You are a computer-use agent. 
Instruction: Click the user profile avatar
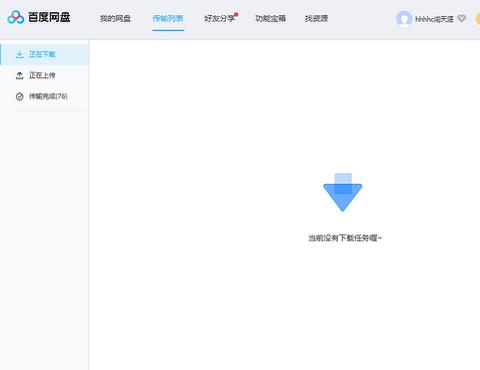[404, 19]
